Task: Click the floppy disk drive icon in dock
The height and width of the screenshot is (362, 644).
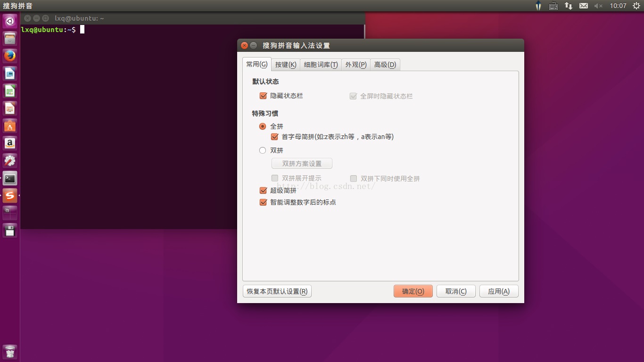Action: coord(10,230)
